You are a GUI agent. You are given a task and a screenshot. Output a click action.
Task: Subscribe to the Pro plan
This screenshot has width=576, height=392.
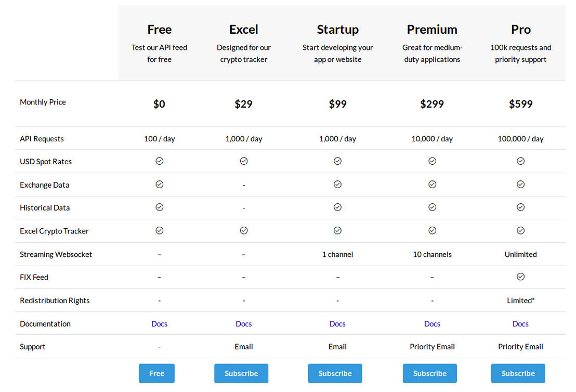[x=518, y=373]
